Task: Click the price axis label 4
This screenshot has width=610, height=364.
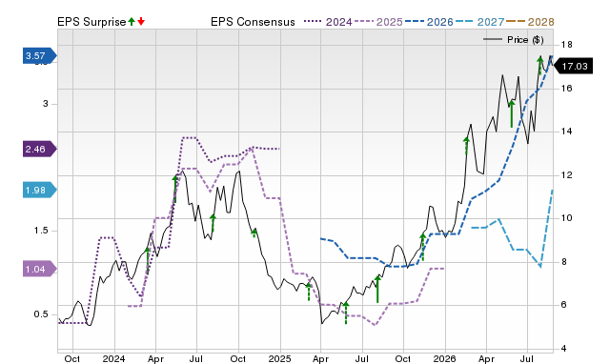Action: coord(563,349)
